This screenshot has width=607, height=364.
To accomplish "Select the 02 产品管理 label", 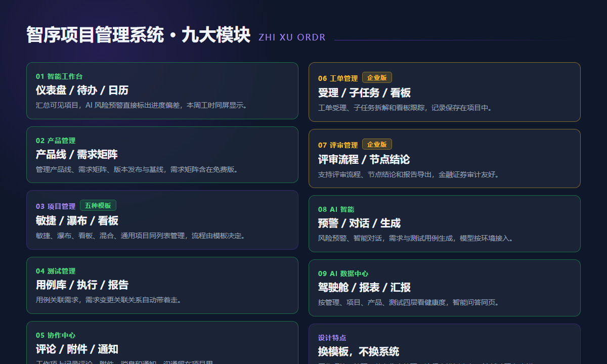I will pyautogui.click(x=56, y=141).
